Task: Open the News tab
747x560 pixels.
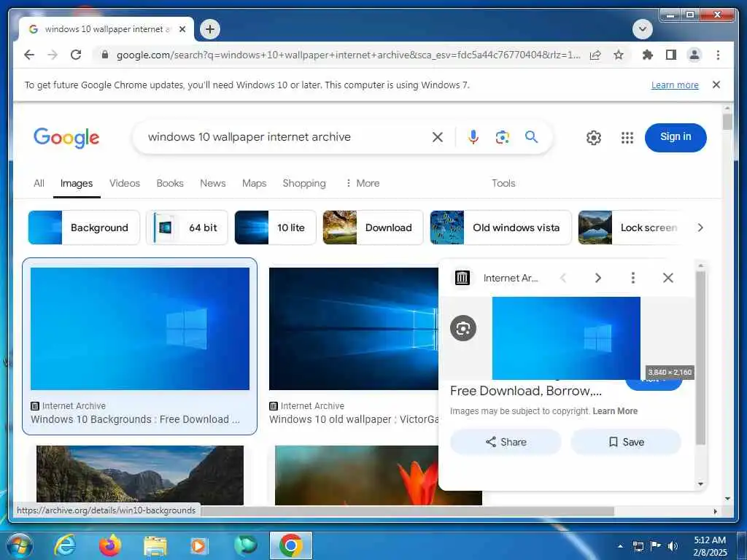Action: pyautogui.click(x=213, y=183)
